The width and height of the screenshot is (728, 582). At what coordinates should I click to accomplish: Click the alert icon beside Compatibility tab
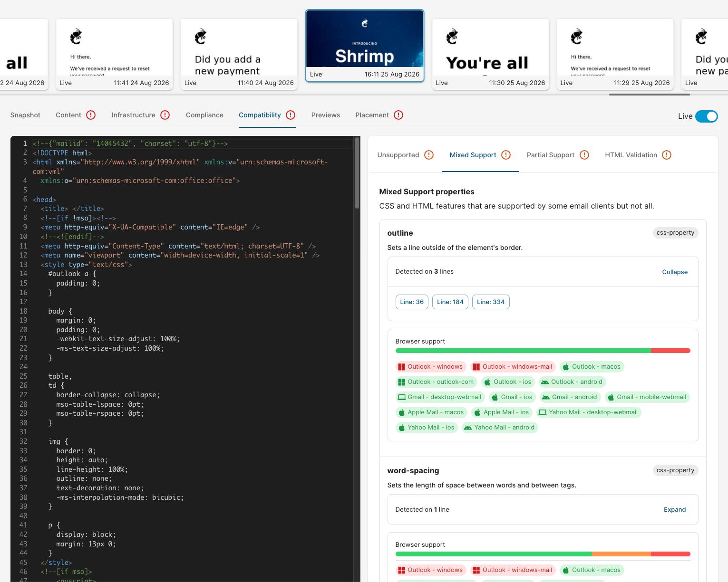(291, 115)
